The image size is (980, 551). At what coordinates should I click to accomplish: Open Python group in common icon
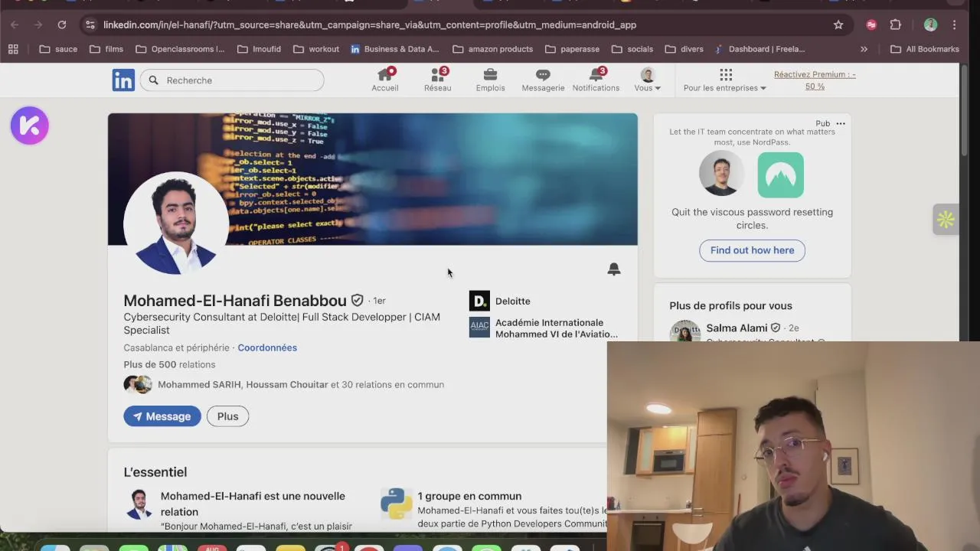click(x=397, y=504)
